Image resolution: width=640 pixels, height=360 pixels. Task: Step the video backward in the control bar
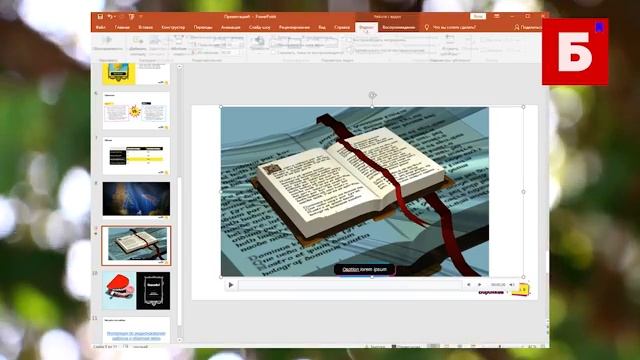(x=468, y=284)
